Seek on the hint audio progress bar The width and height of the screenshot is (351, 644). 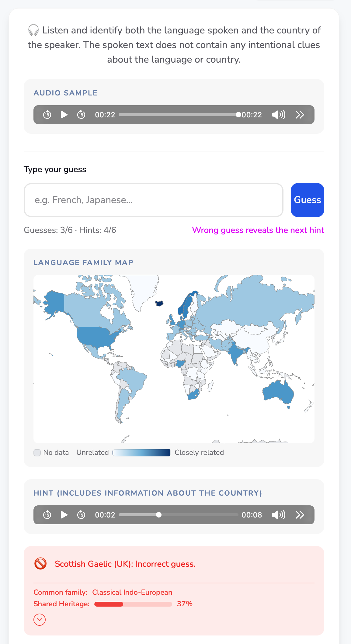(178, 515)
